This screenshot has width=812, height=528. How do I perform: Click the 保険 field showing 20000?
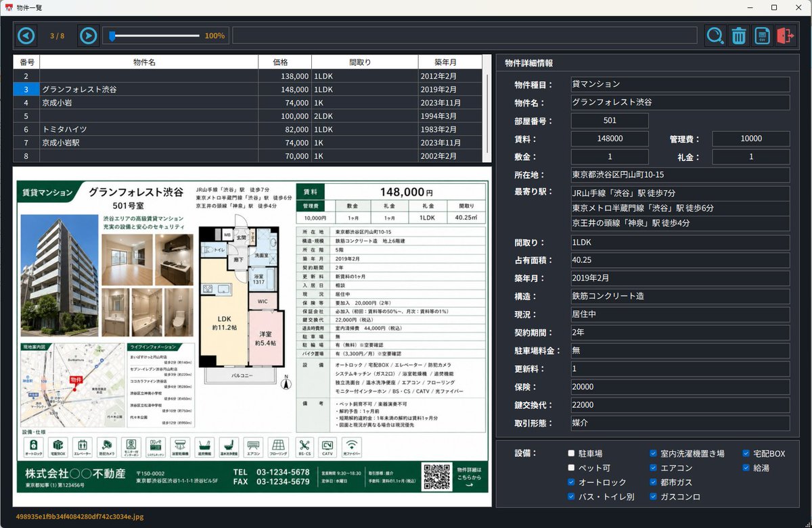coord(680,387)
